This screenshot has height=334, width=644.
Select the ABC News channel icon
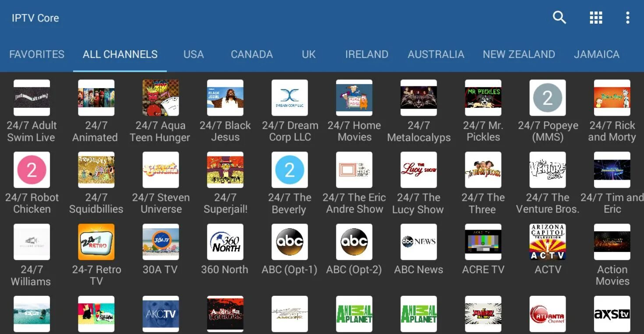418,242
